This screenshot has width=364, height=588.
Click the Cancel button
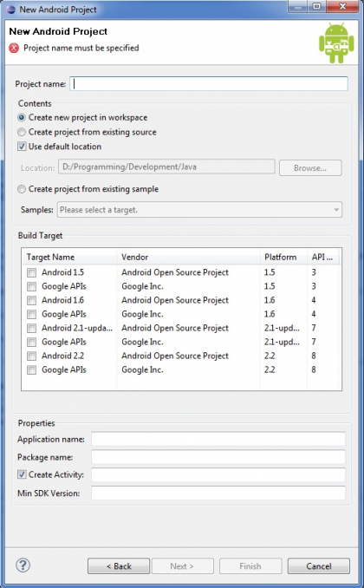[x=319, y=565]
